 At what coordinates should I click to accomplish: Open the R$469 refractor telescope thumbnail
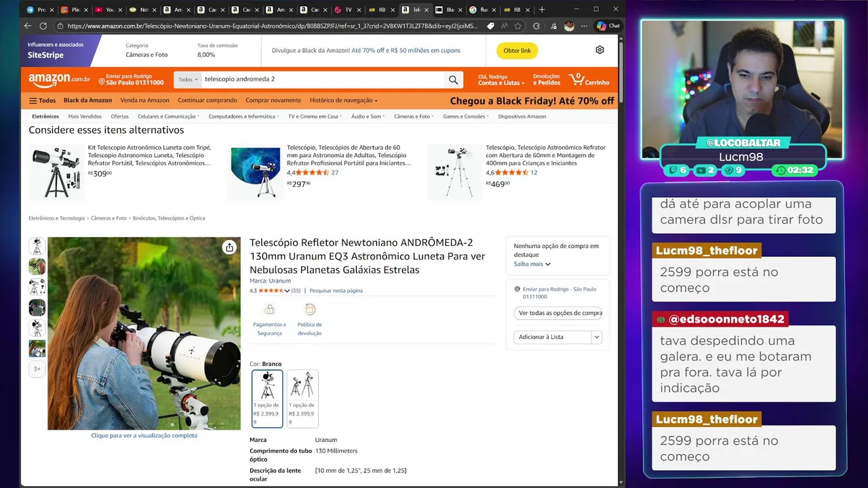pyautogui.click(x=454, y=171)
